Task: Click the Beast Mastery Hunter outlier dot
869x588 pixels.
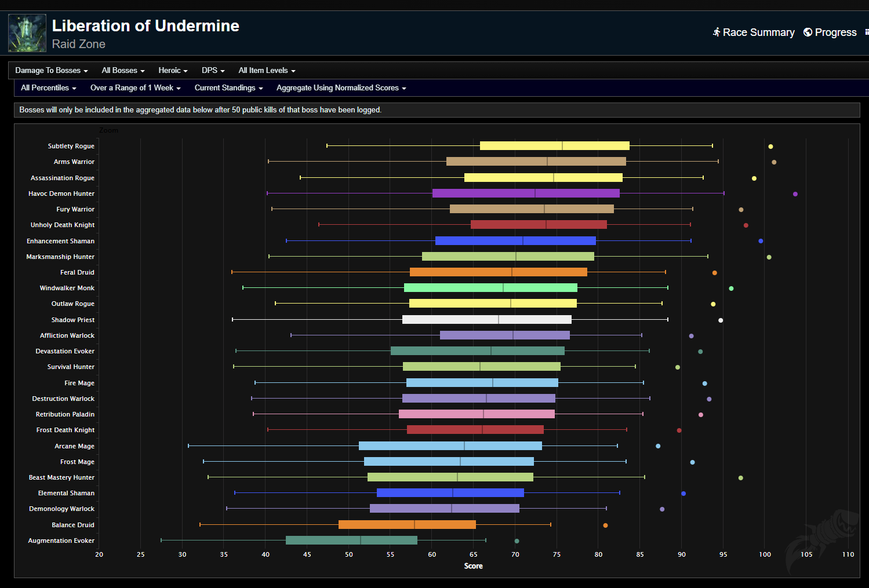Action: tap(740, 478)
